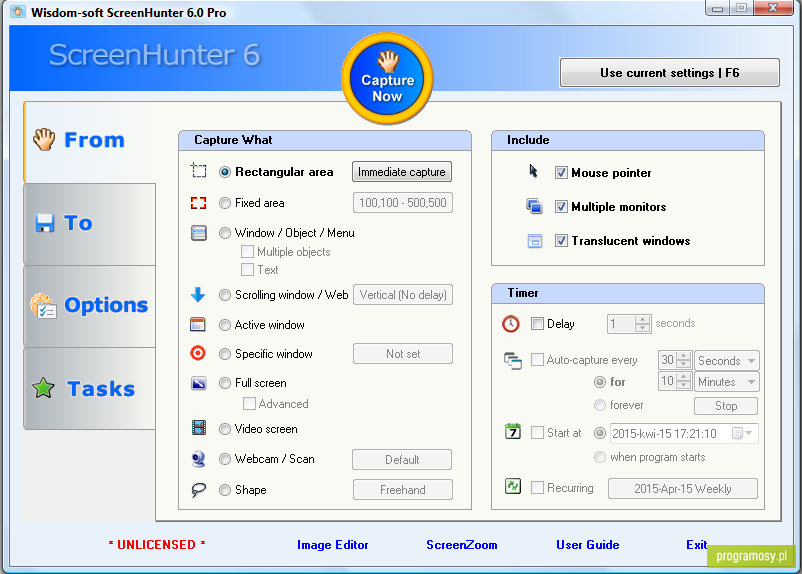Click the mouse pointer arrow icon
The image size is (802, 574).
tap(533, 171)
